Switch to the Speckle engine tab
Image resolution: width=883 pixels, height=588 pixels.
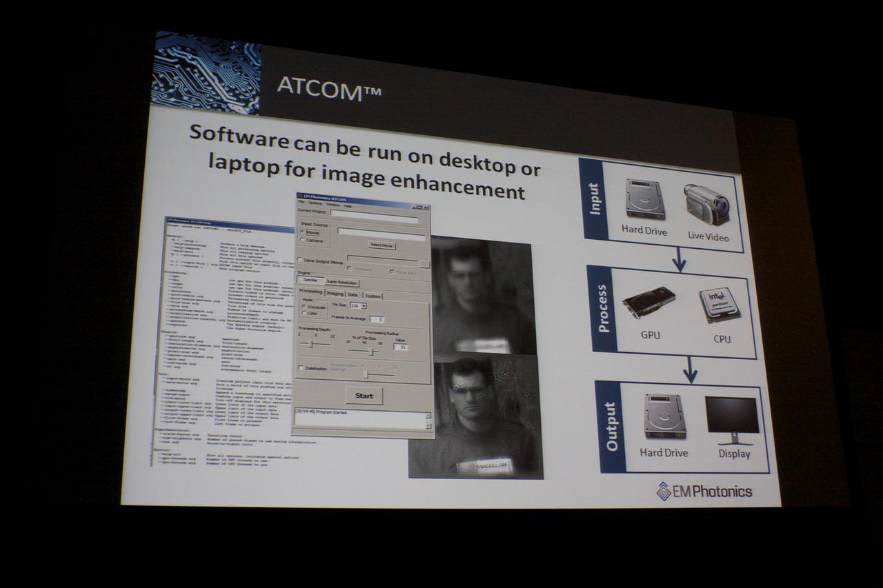click(x=310, y=280)
